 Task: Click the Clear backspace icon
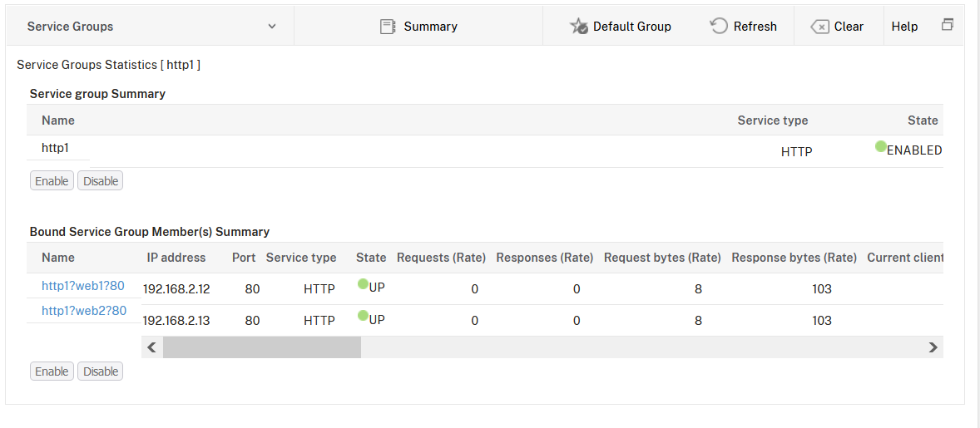coord(819,27)
